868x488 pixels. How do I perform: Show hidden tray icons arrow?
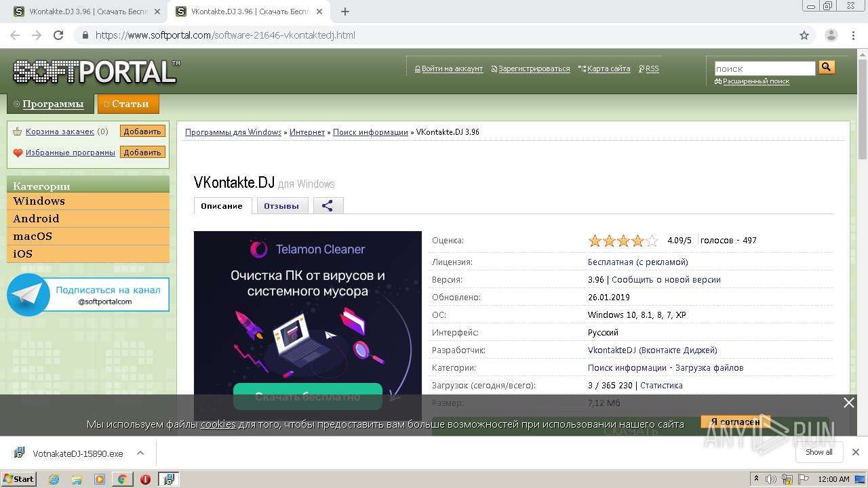pyautogui.click(x=757, y=479)
